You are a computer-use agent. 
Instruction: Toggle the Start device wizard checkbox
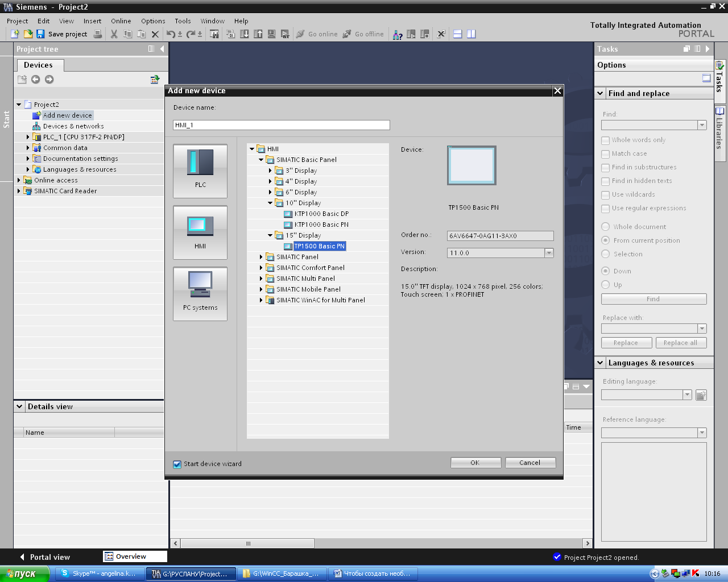177,464
